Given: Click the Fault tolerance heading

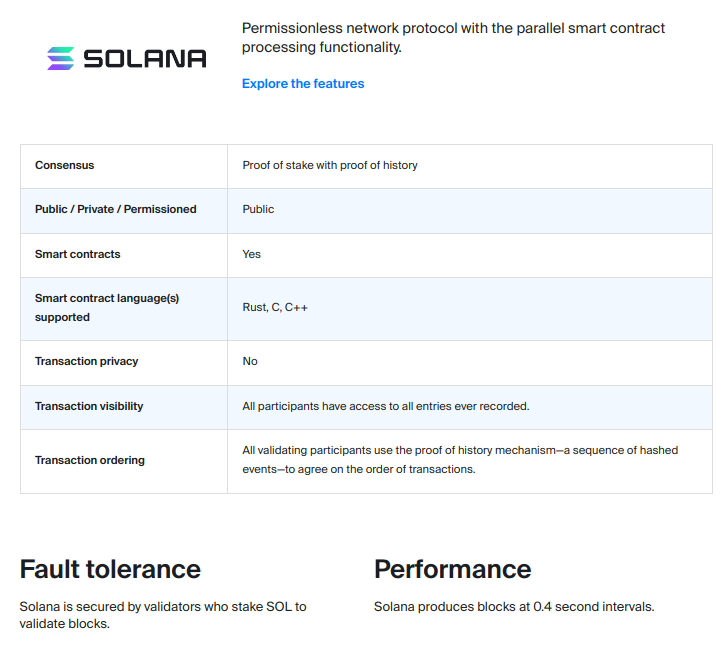Looking at the screenshot, I should tap(110, 569).
